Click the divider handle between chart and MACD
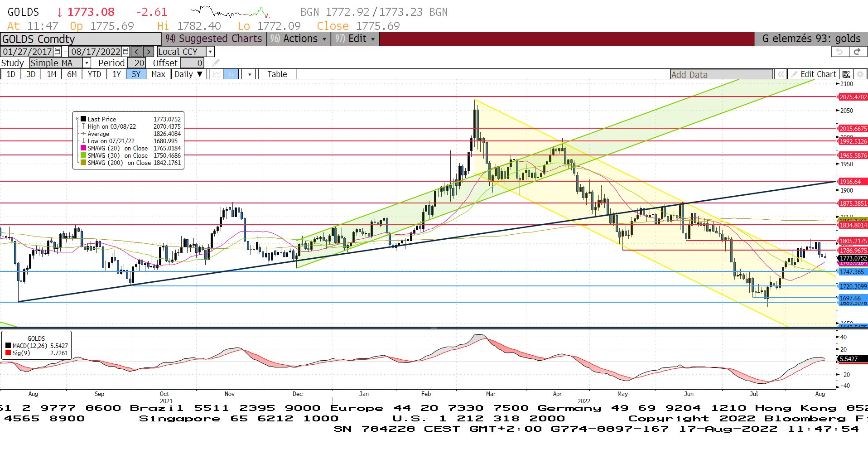 [434, 328]
